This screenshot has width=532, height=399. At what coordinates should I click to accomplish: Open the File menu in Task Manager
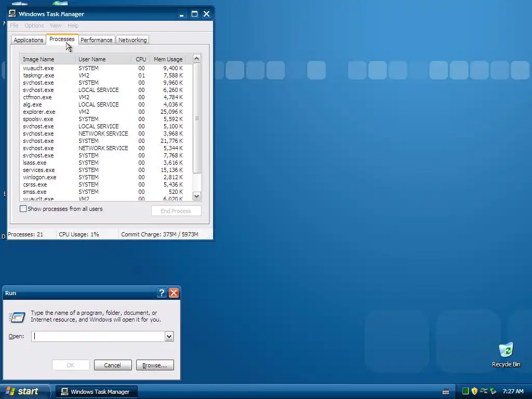14,25
